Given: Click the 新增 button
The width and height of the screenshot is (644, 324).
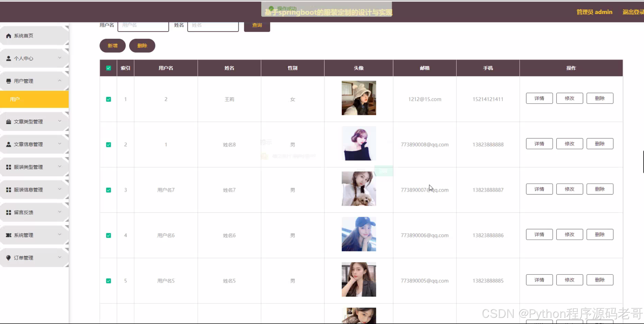Looking at the screenshot, I should tap(113, 45).
